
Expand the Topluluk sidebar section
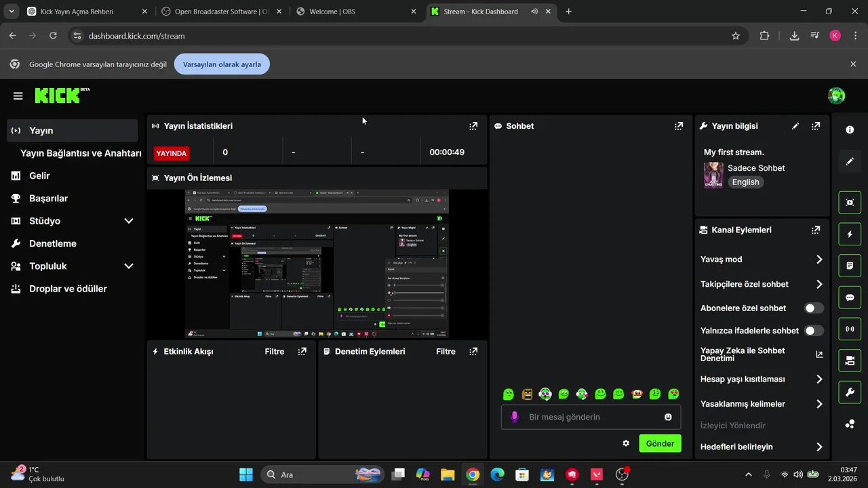point(129,266)
